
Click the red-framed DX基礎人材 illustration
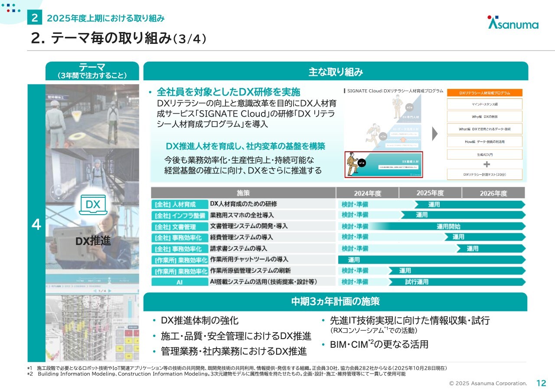pyautogui.click(x=383, y=164)
